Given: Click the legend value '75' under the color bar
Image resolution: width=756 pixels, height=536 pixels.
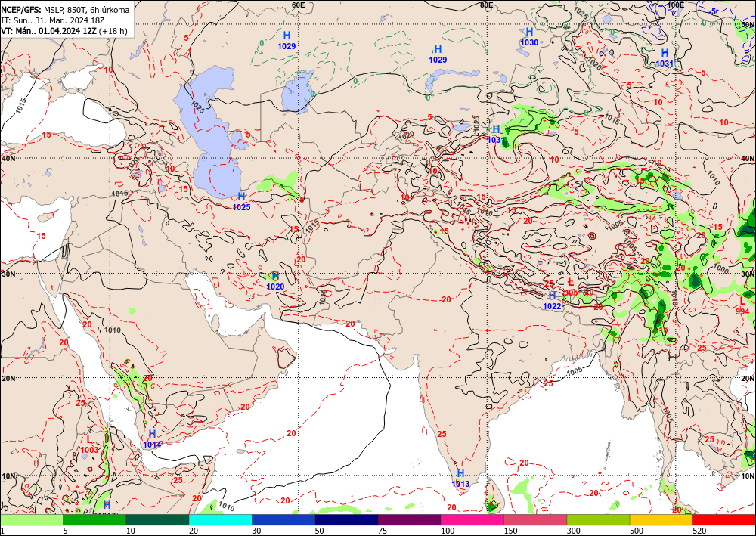Looking at the screenshot, I should coord(383,531).
